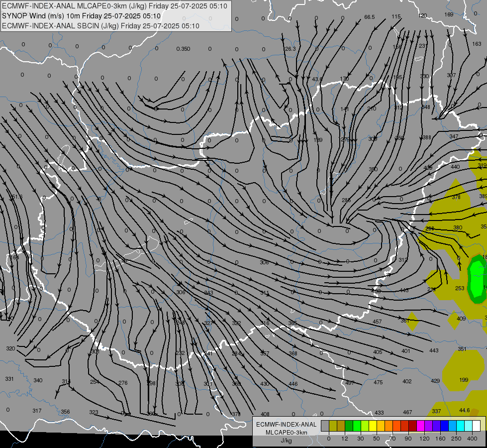Click the legend scale value 400
This screenshot has width=487, height=448.
pos(472,439)
